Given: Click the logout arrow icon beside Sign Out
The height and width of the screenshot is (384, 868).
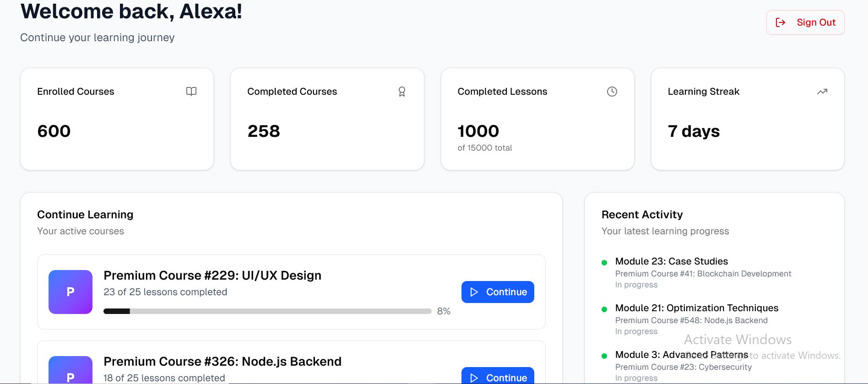Looking at the screenshot, I should click(781, 22).
